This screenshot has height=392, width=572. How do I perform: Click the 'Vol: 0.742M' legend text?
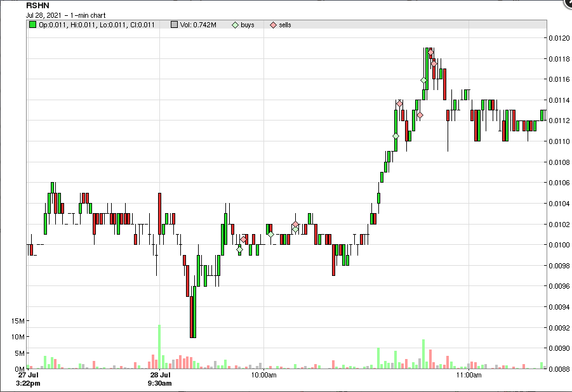pyautogui.click(x=198, y=25)
